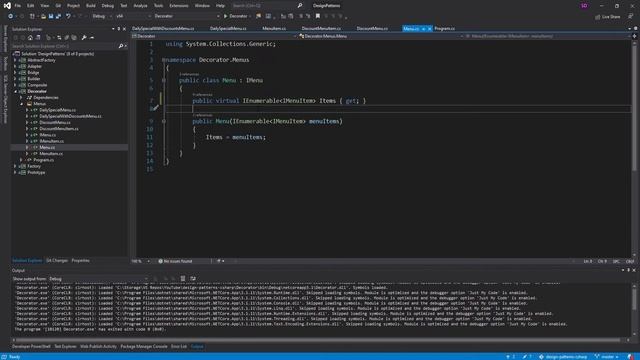Close the Solution Explorer panel
The height and width of the screenshot is (360, 640).
click(x=124, y=29)
